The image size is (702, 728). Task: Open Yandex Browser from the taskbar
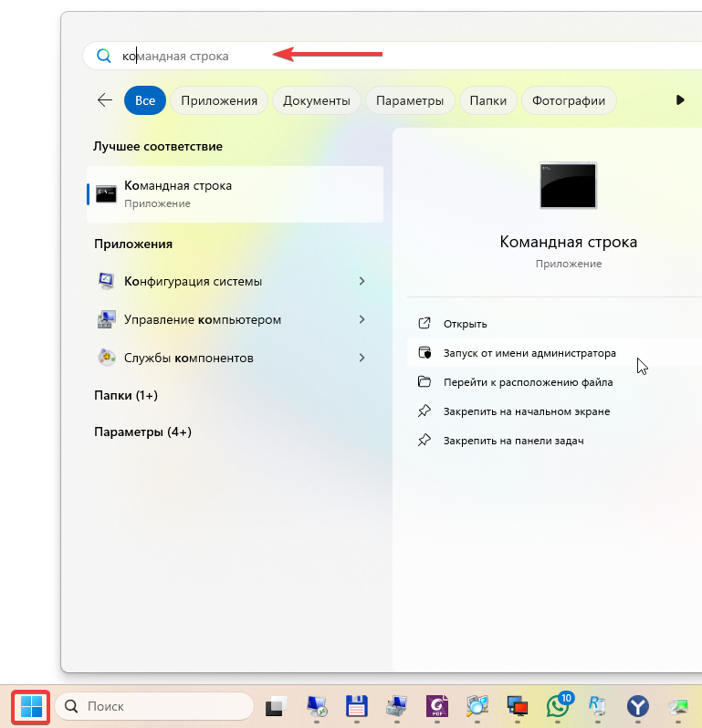click(x=638, y=706)
